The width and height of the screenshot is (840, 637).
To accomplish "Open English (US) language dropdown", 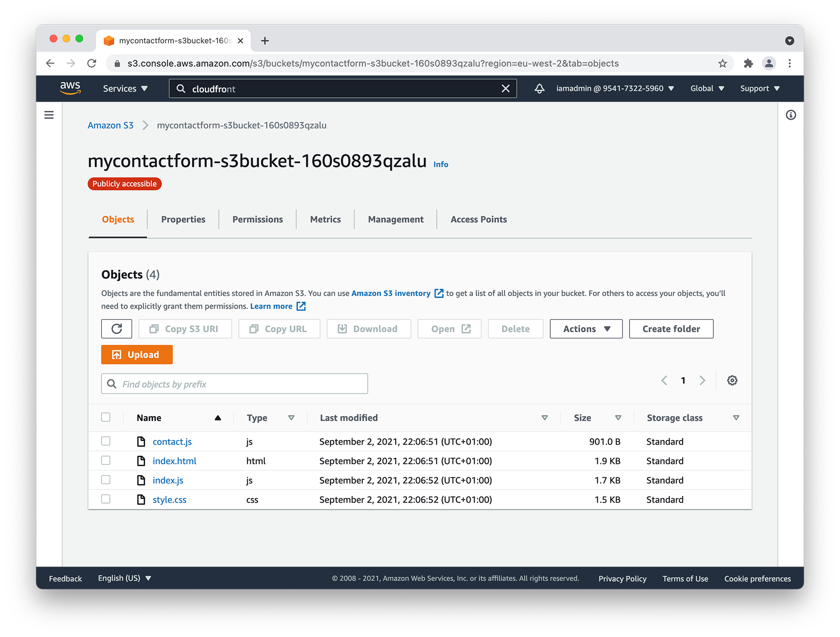I will [125, 578].
